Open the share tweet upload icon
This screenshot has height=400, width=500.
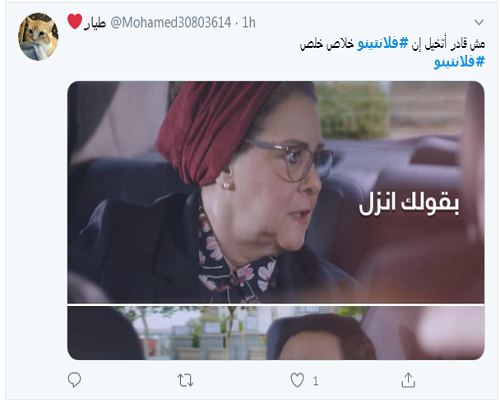[x=408, y=380]
